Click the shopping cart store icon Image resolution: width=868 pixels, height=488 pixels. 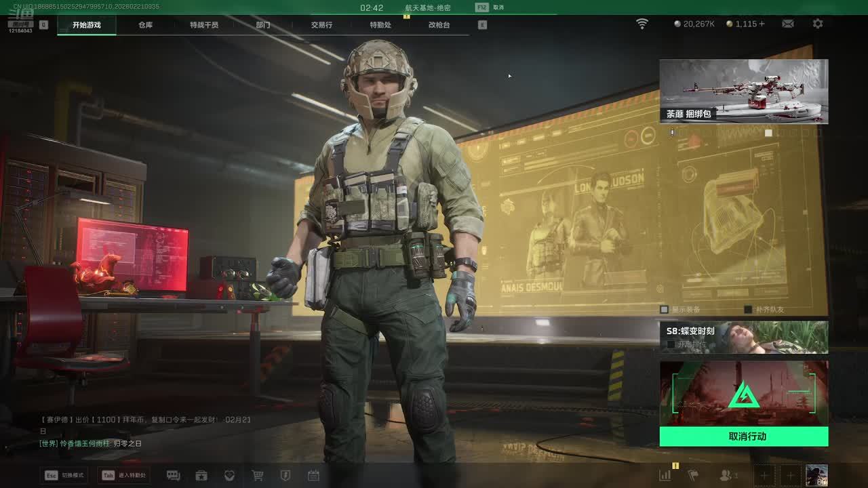coord(258,476)
